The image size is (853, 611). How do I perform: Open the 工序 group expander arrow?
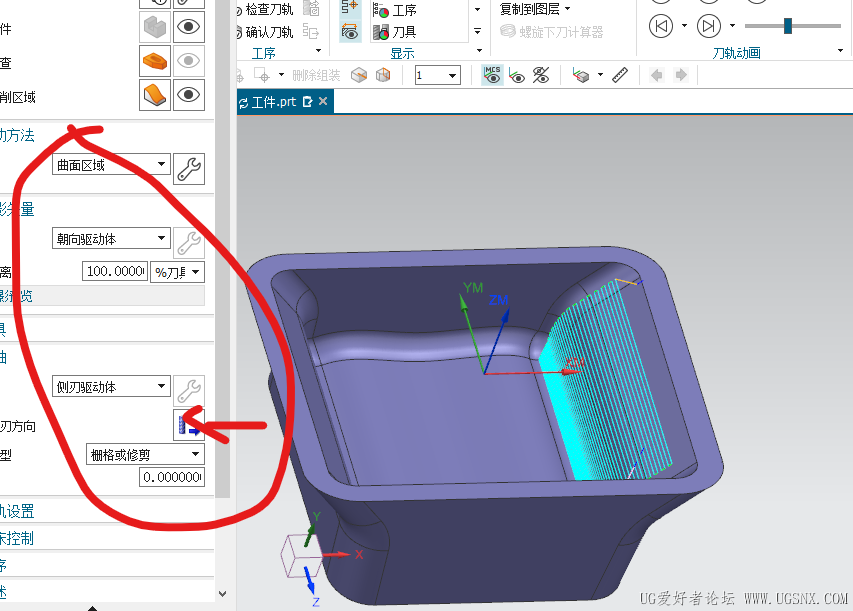click(319, 51)
